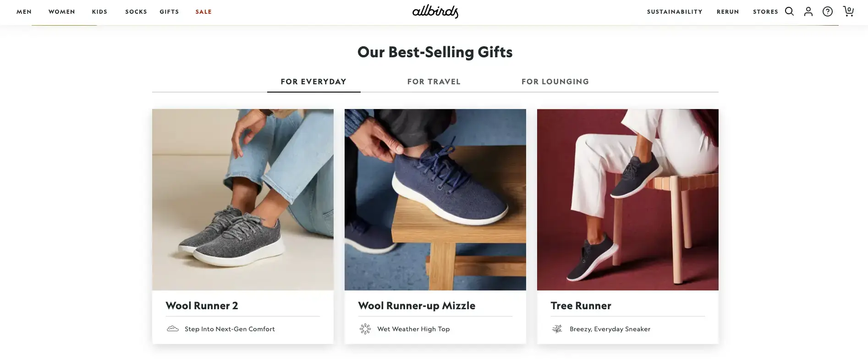Open the Tree Runner product title
868x361 pixels.
[x=581, y=305]
